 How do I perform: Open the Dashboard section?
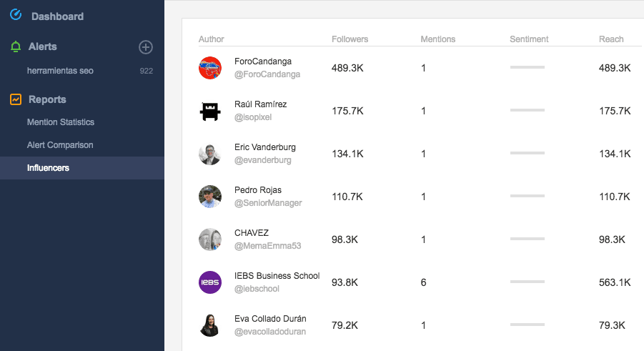tap(57, 16)
